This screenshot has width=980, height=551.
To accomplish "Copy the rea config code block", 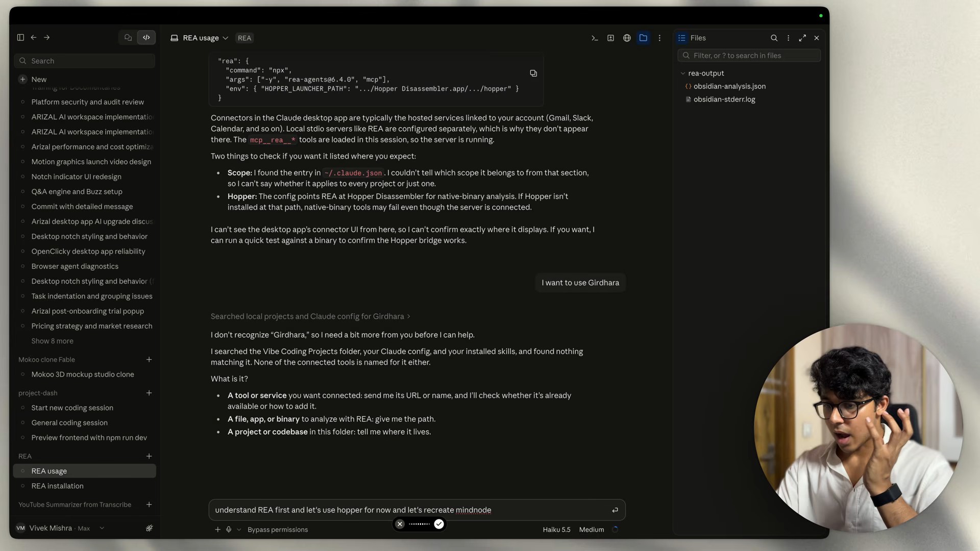I will 533,73.
